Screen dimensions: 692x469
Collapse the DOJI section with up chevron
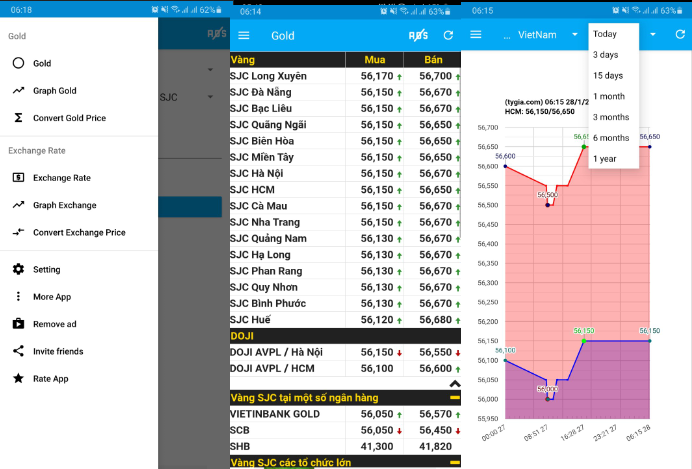click(x=455, y=384)
